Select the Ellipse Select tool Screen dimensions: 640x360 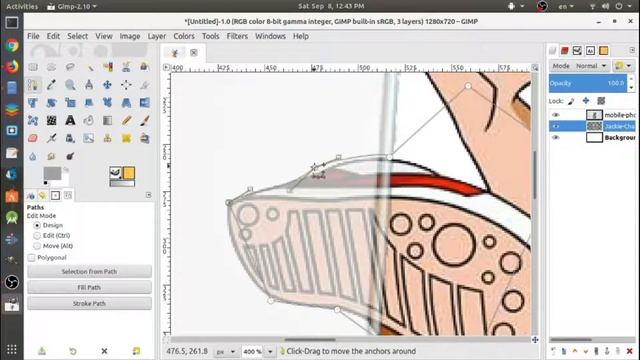click(51, 67)
